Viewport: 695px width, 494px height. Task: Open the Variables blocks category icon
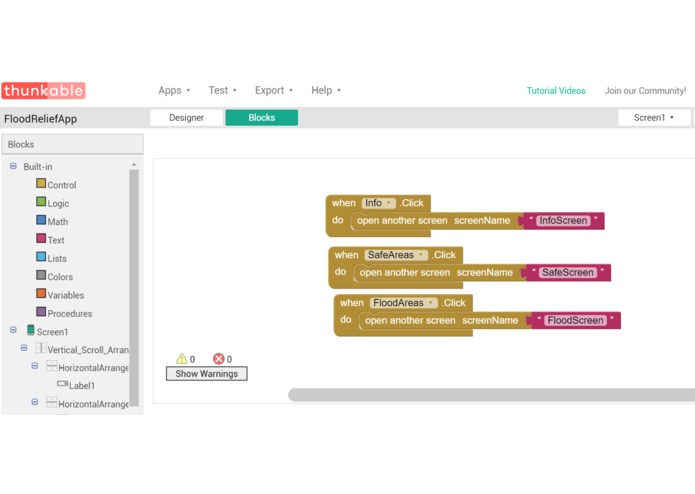41,294
